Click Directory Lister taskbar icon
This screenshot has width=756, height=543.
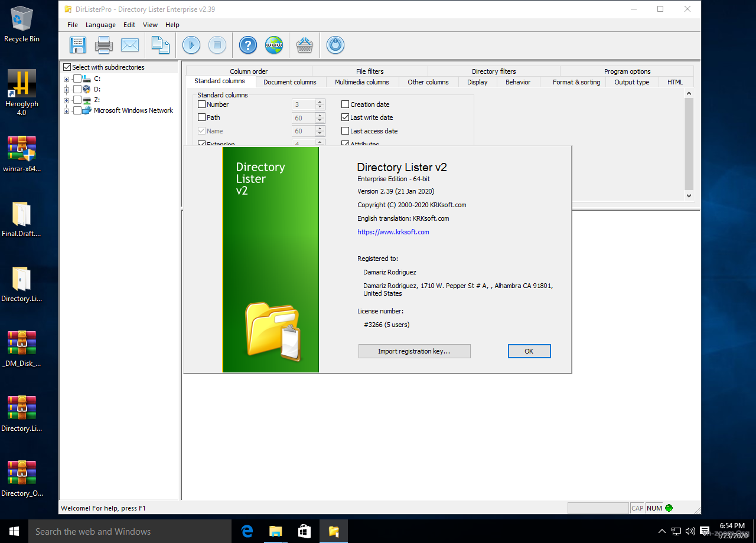point(334,531)
